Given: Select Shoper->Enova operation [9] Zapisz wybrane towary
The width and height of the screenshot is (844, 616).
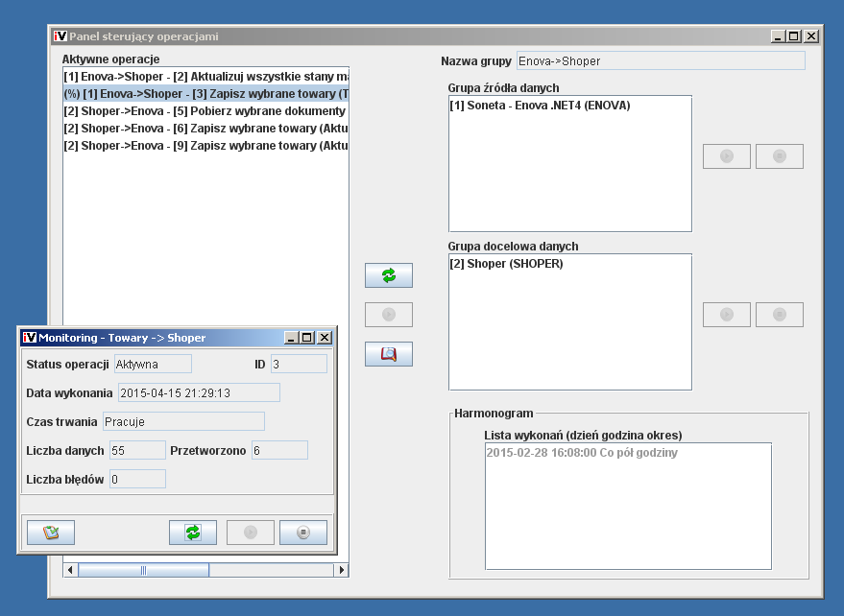Looking at the screenshot, I should pyautogui.click(x=205, y=145).
